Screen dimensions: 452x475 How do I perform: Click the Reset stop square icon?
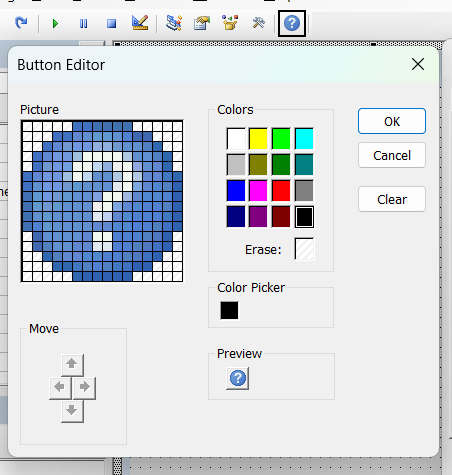click(111, 24)
